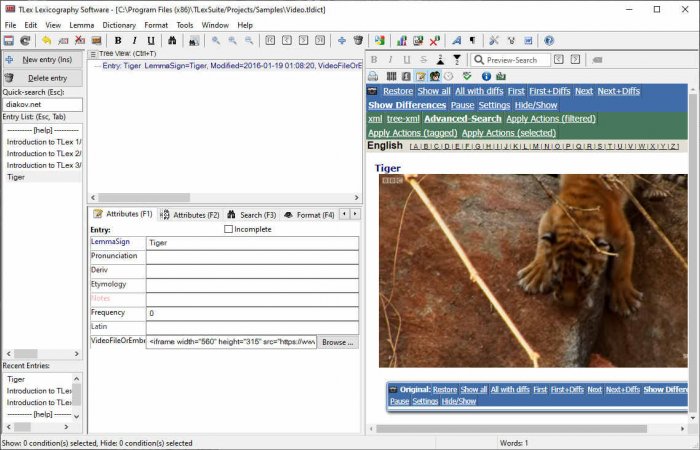This screenshot has width=700, height=450.
Task: Click the binoculars search icon in toolbar
Action: coord(172,41)
